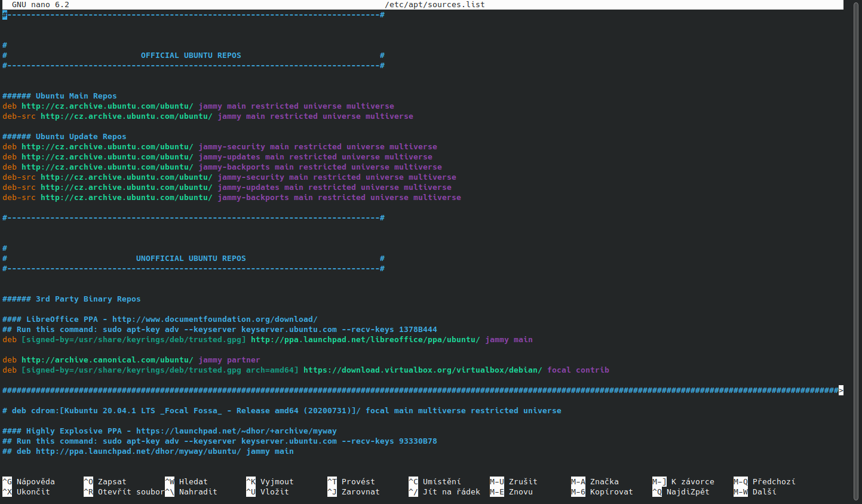
Task: Click the ^T Provést execute shortcut
Action: click(x=351, y=482)
